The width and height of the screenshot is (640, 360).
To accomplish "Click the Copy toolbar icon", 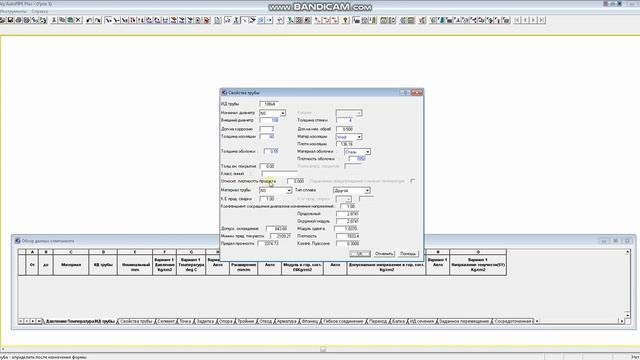I will (62, 20).
